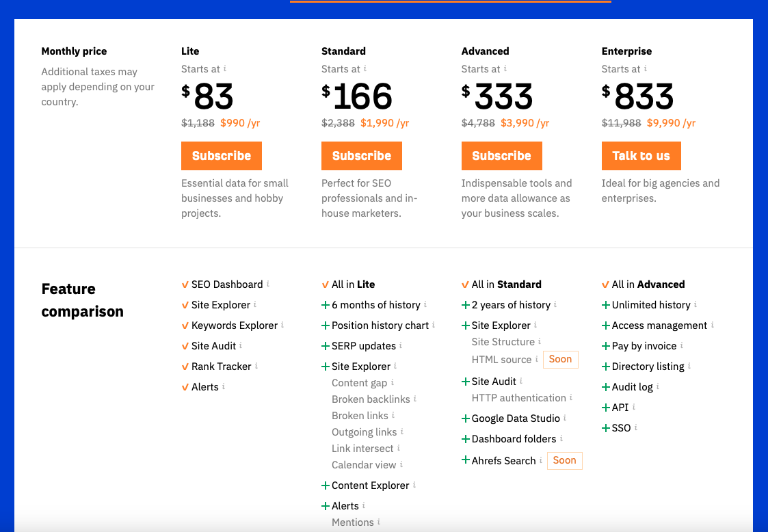Click the Enterprise plan heading
Screen dimensions: 768x532
click(x=626, y=51)
